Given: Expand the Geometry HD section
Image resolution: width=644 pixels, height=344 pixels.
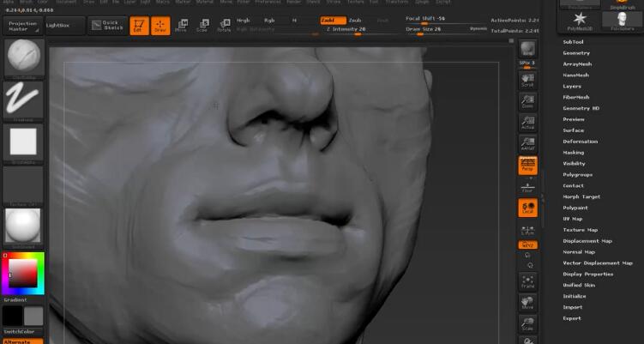Looking at the screenshot, I should (581, 108).
